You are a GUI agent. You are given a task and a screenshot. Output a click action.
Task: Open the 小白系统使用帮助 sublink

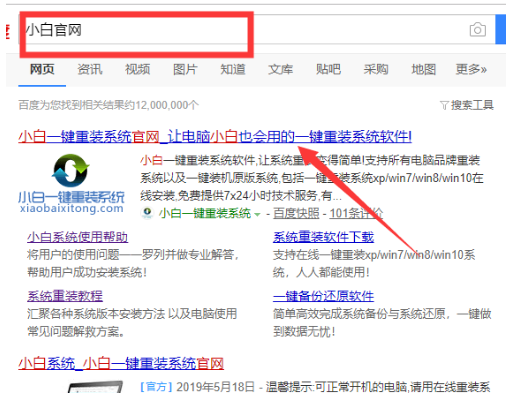coord(77,237)
